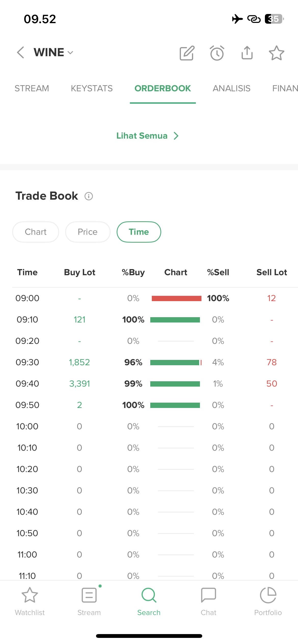Click the red sell bar at 09:00
The height and width of the screenshot is (644, 298).
click(x=177, y=298)
